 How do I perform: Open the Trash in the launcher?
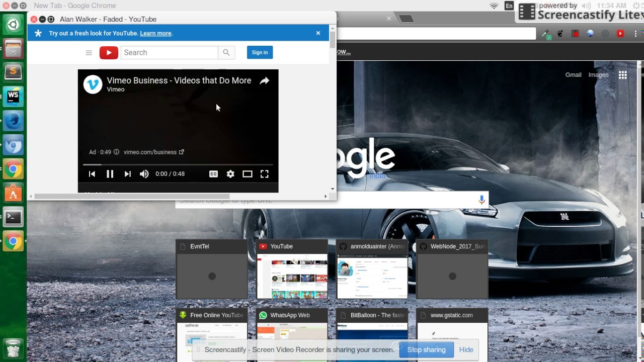tap(13, 348)
